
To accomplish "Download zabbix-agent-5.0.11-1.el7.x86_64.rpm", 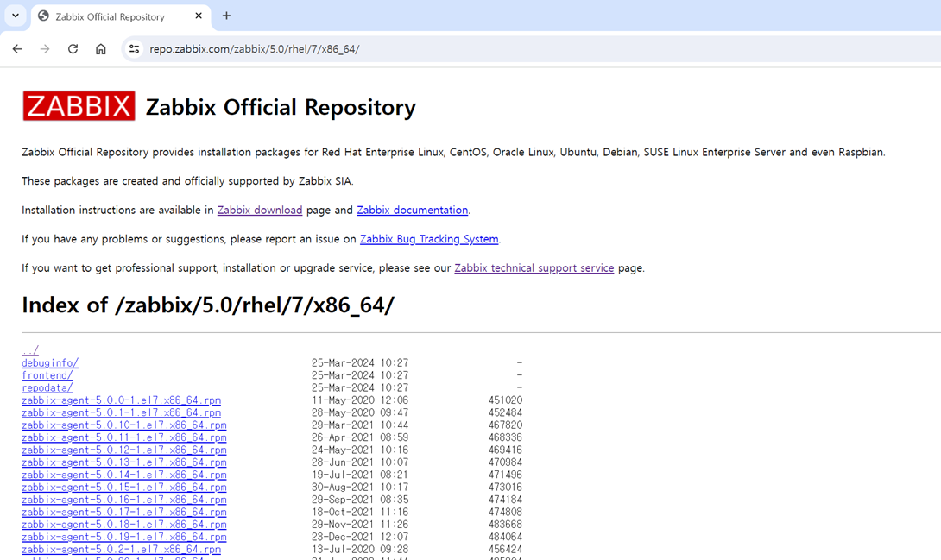I will coord(124,437).
